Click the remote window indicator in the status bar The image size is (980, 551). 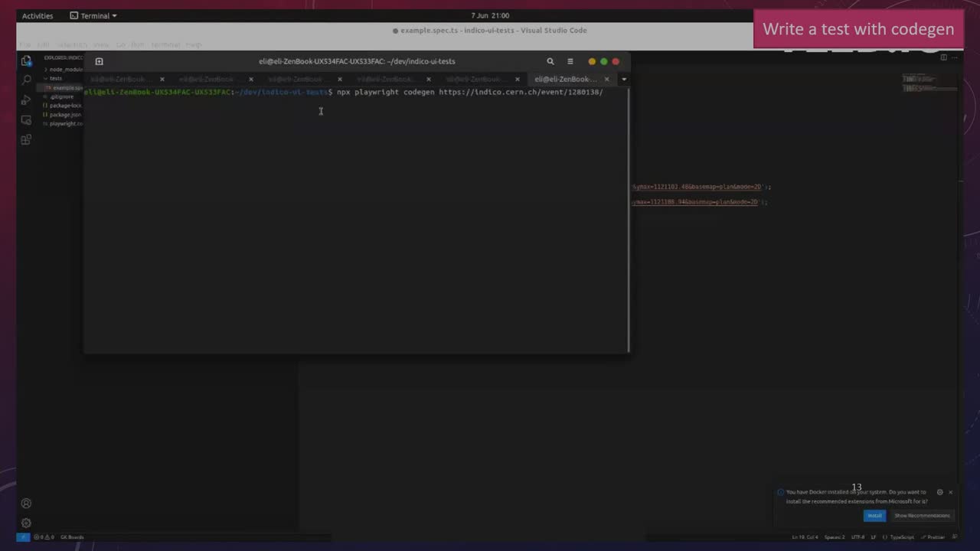(x=23, y=537)
